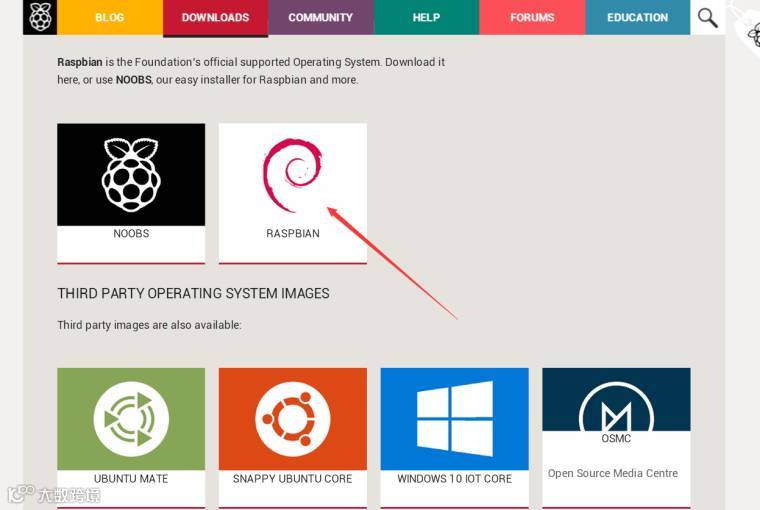Open the Help menu item
Viewport: 760px width, 510px height.
426,17
